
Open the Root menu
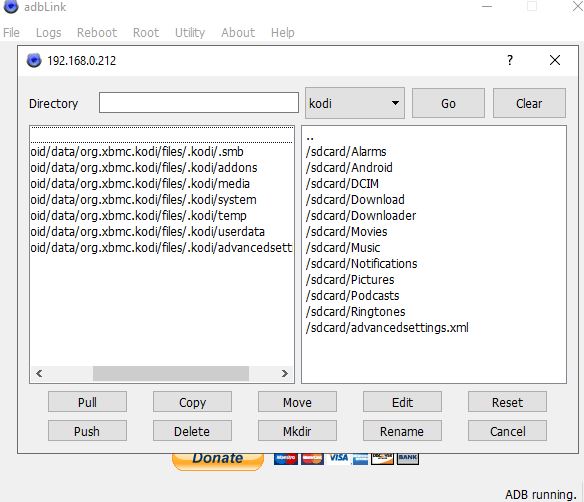(x=146, y=33)
